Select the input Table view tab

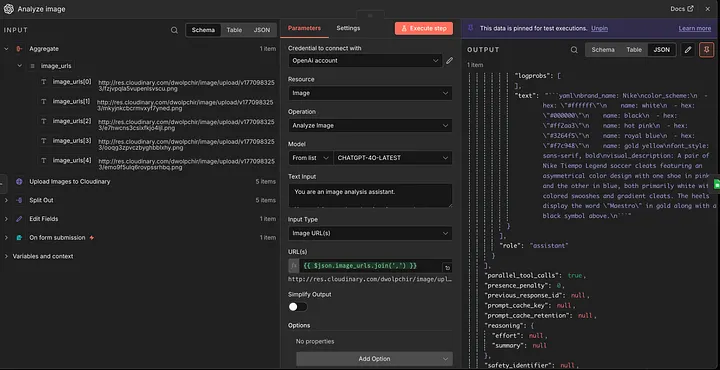click(234, 30)
